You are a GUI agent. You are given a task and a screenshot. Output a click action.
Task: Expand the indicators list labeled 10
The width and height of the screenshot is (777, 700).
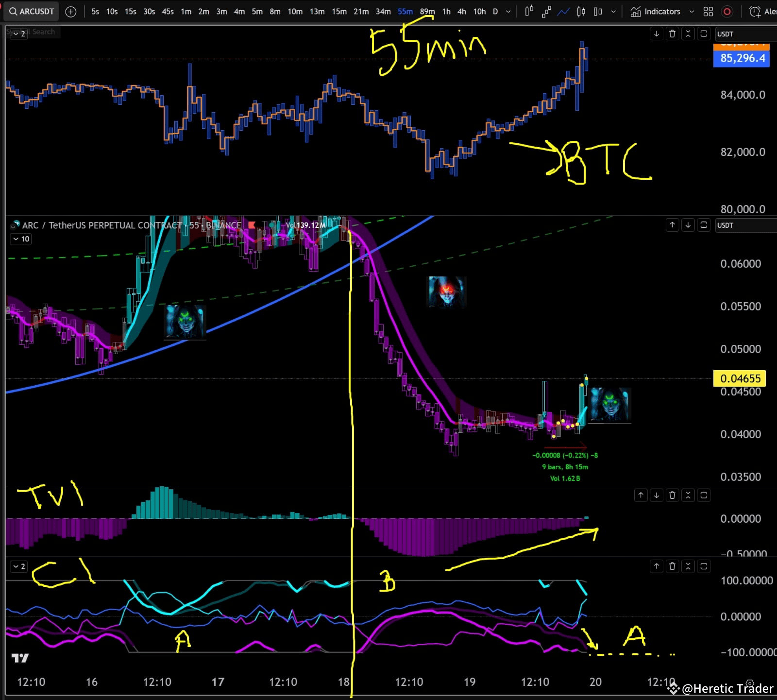tap(20, 239)
